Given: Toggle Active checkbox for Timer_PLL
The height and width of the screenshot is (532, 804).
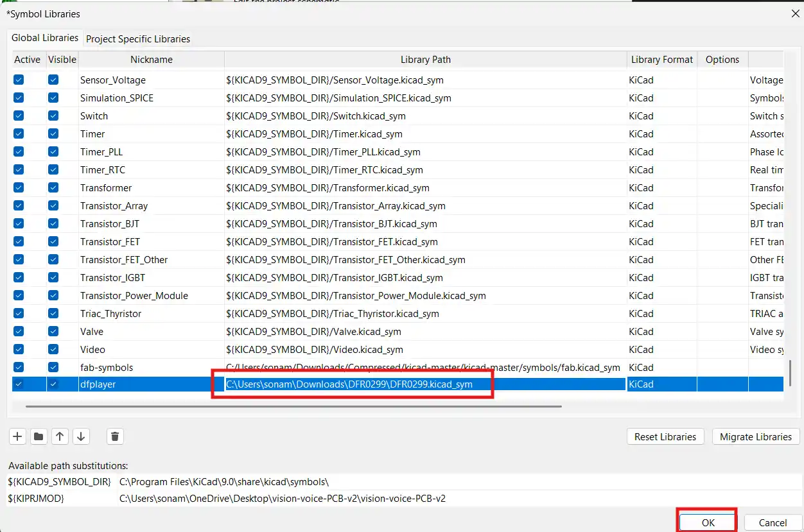Looking at the screenshot, I should 19,152.
